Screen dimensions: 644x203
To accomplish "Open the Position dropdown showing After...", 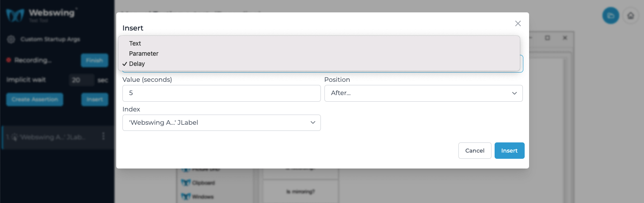I will 423,93.
